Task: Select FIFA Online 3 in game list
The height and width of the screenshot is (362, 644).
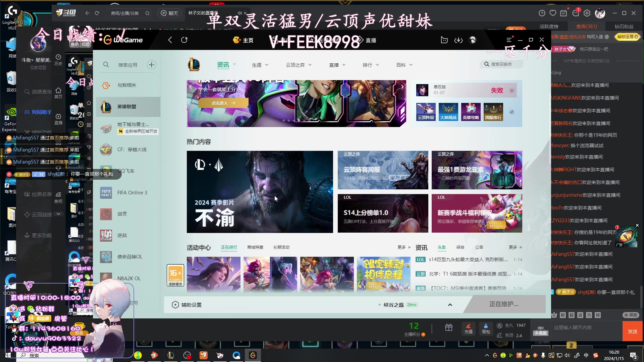Action: click(128, 192)
